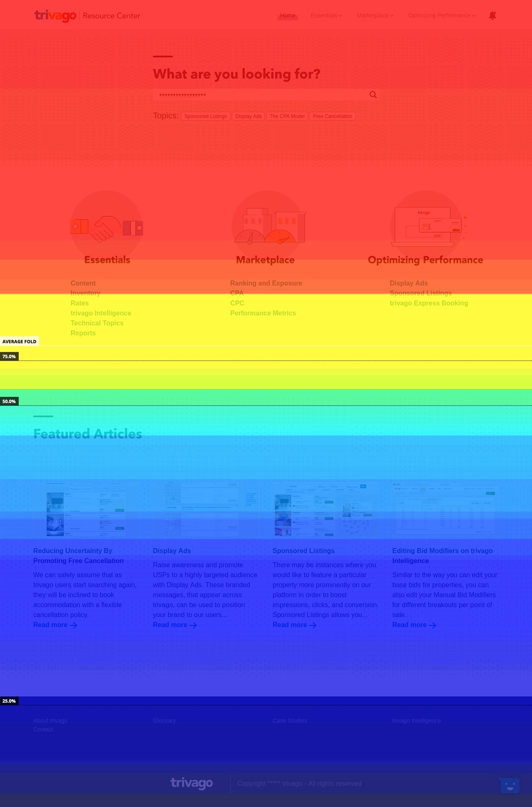The width and height of the screenshot is (532, 807).
Task: Open Sponsored Listings link under Optimizing Performance
Action: coord(421,293)
